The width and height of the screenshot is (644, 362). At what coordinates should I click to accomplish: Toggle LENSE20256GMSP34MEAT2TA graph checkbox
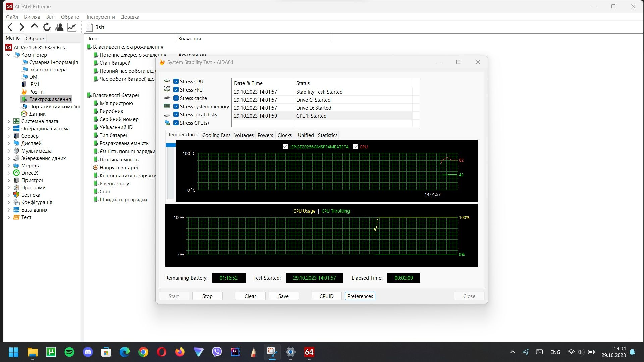(285, 147)
